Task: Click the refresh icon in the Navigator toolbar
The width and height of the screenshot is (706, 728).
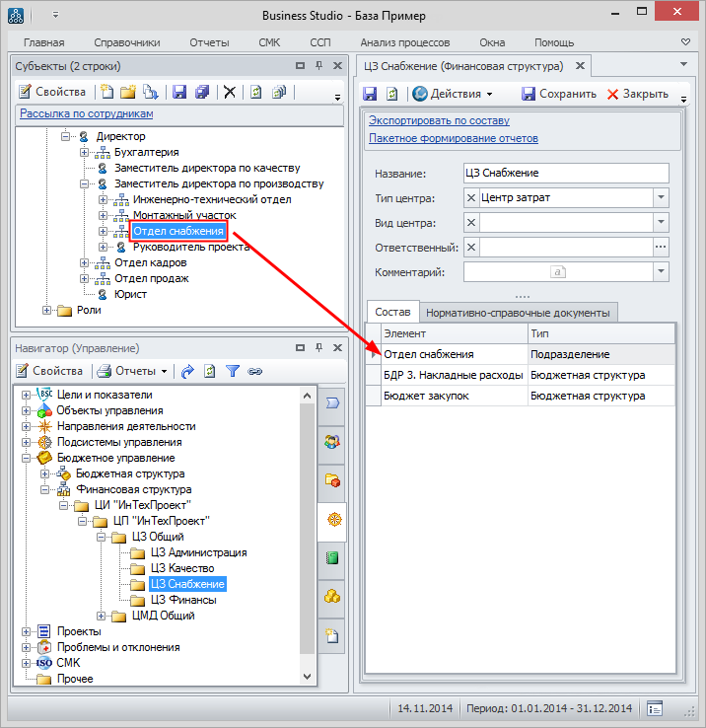Action: 210,371
